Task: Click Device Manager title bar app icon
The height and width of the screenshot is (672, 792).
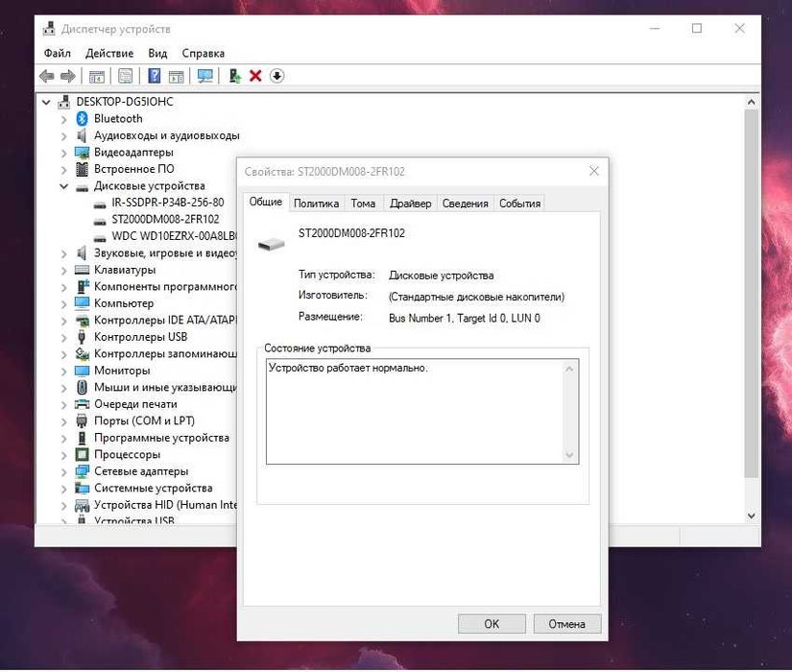Action: click(x=49, y=29)
